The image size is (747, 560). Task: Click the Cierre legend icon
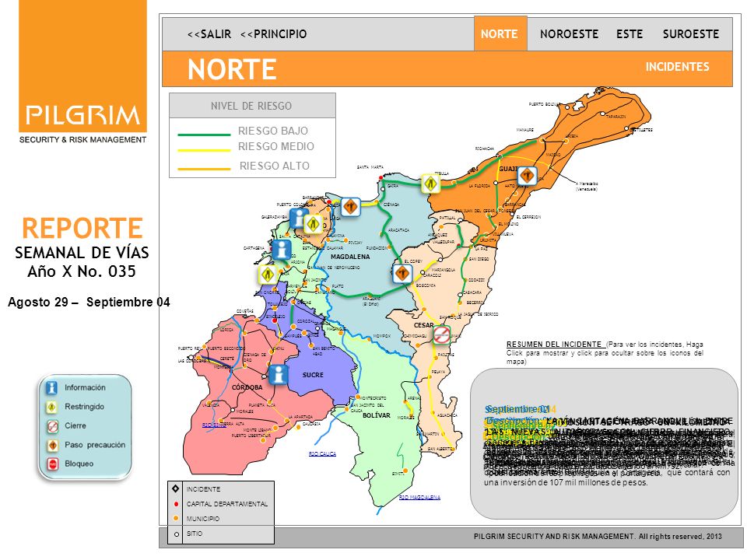[x=52, y=426]
